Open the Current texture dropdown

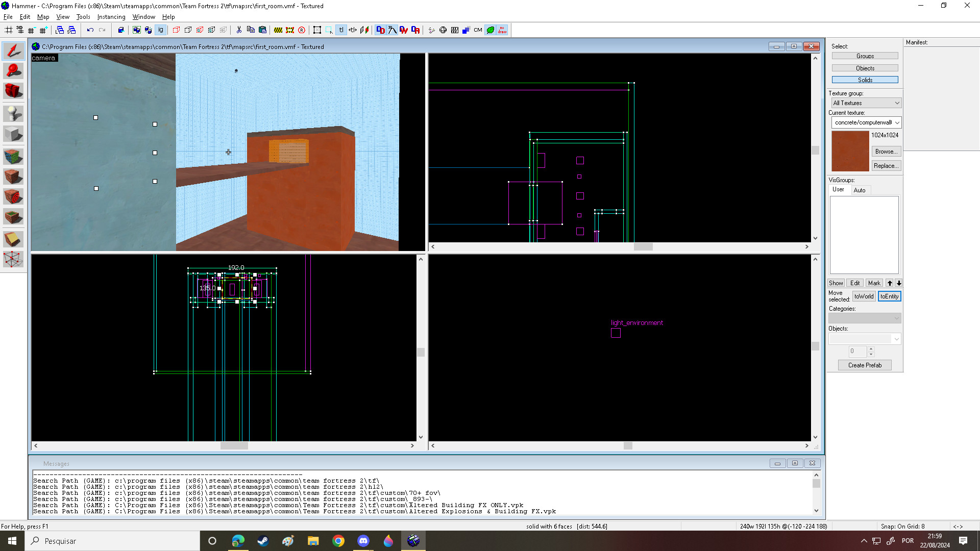point(897,122)
